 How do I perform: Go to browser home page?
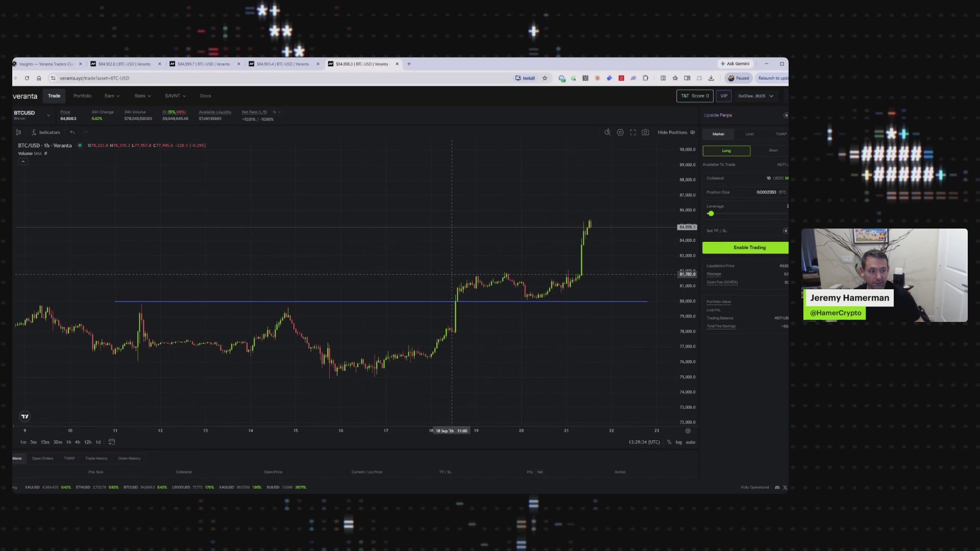point(39,78)
